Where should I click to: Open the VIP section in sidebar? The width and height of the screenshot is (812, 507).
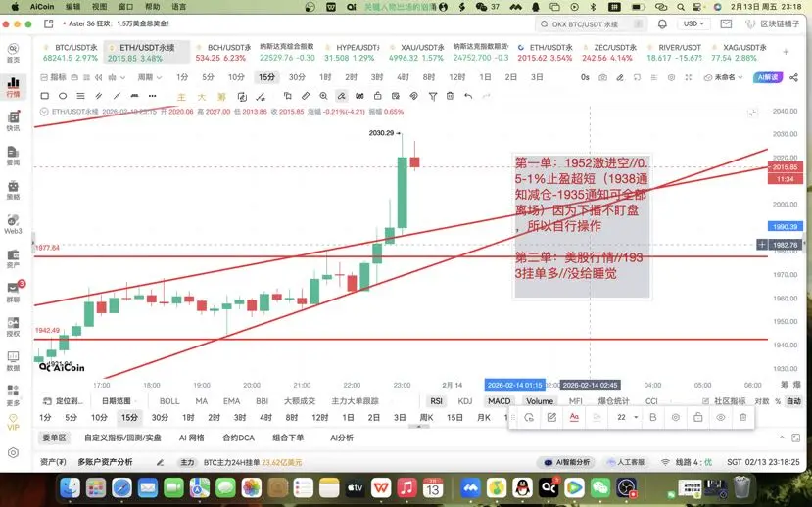13,422
